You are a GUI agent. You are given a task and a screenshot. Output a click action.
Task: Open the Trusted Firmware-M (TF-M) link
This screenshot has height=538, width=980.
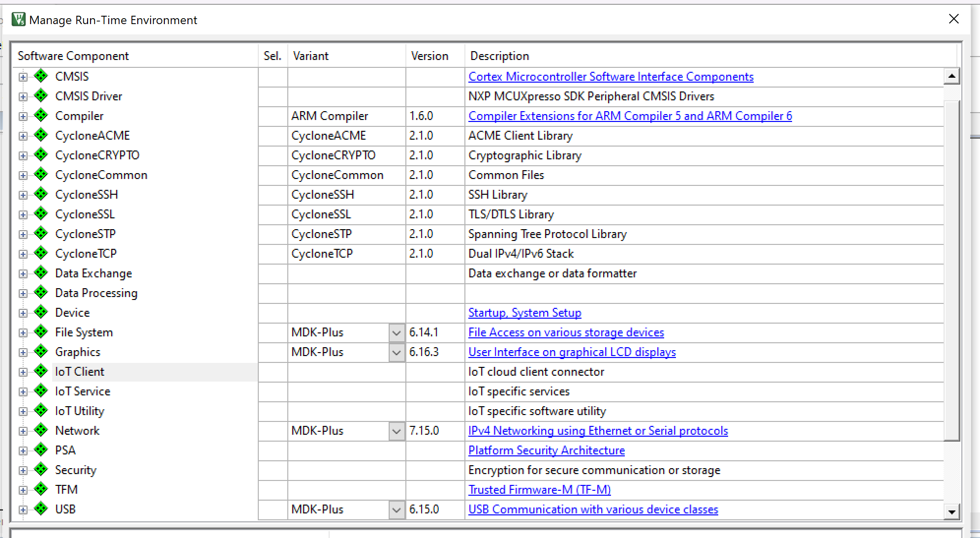pyautogui.click(x=539, y=490)
